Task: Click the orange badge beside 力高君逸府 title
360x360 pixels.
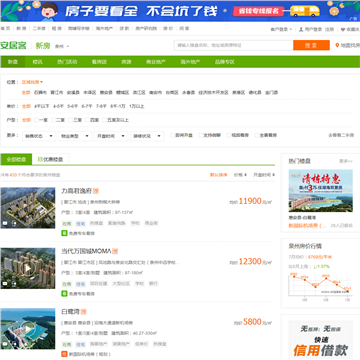Action: [x=96, y=191]
